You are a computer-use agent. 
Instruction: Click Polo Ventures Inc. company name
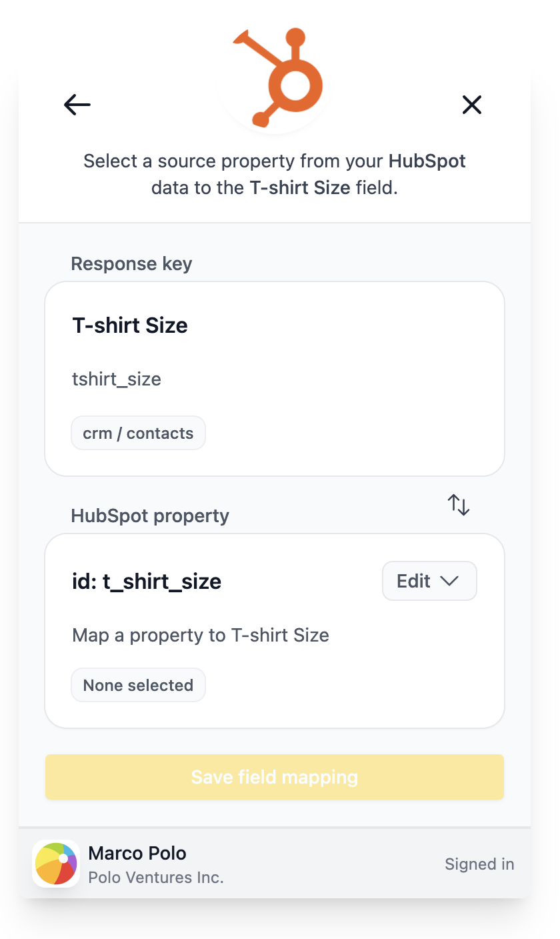pos(156,878)
